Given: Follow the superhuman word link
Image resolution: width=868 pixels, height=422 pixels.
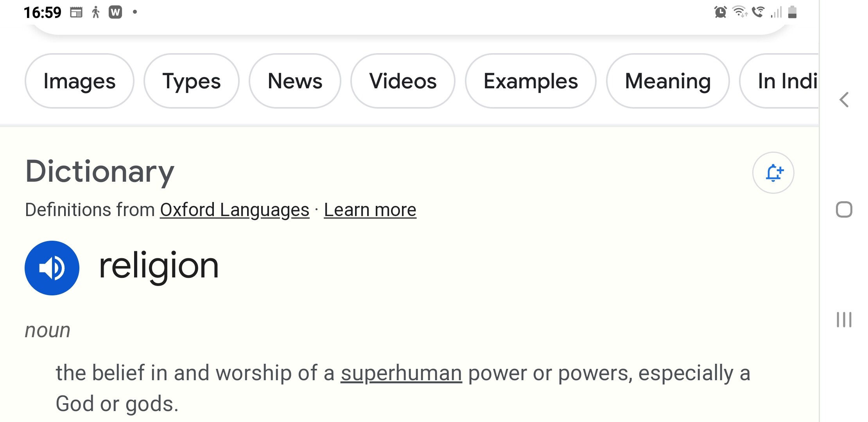Looking at the screenshot, I should pyautogui.click(x=401, y=373).
